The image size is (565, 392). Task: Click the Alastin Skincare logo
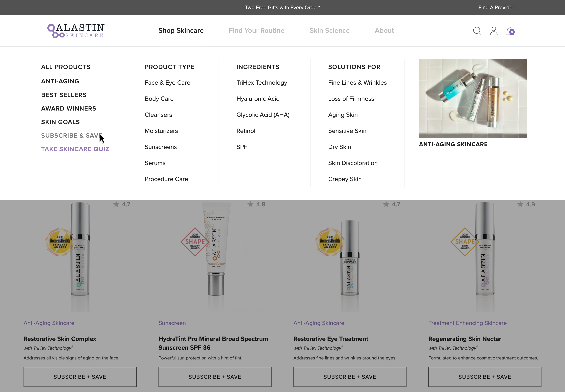[x=76, y=31]
